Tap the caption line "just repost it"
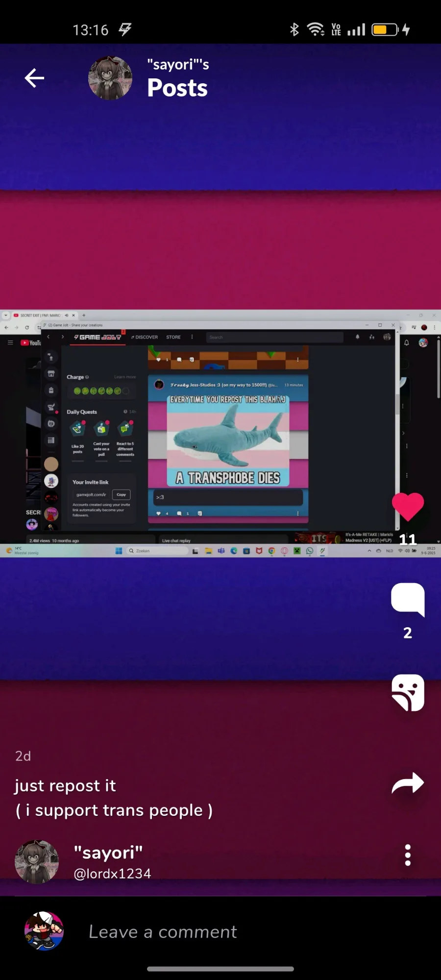 click(65, 785)
